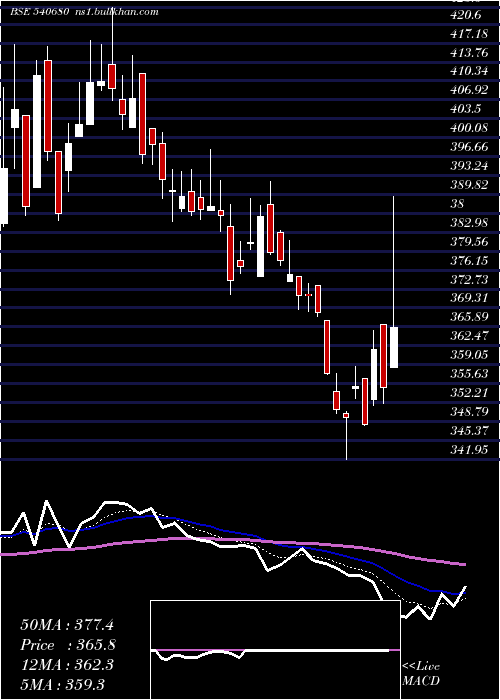Click the 348.79 price axis label
The width and height of the screenshot is (500, 700).
pos(469,412)
